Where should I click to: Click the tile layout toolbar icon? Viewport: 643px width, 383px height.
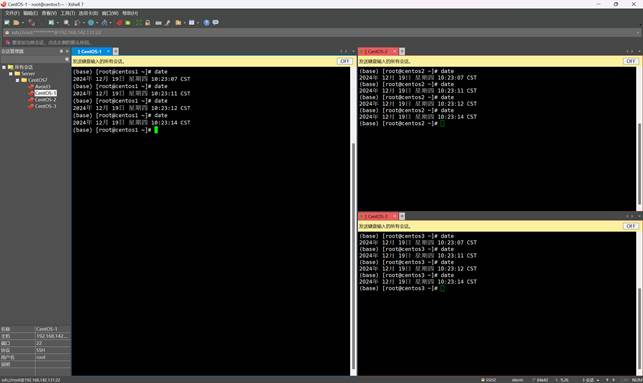[x=192, y=23]
